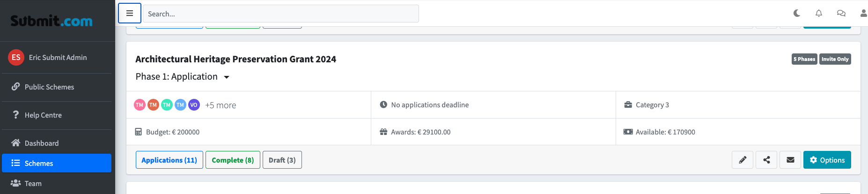Click the envelope email icon button
The height and width of the screenshot is (194, 868).
pos(790,160)
